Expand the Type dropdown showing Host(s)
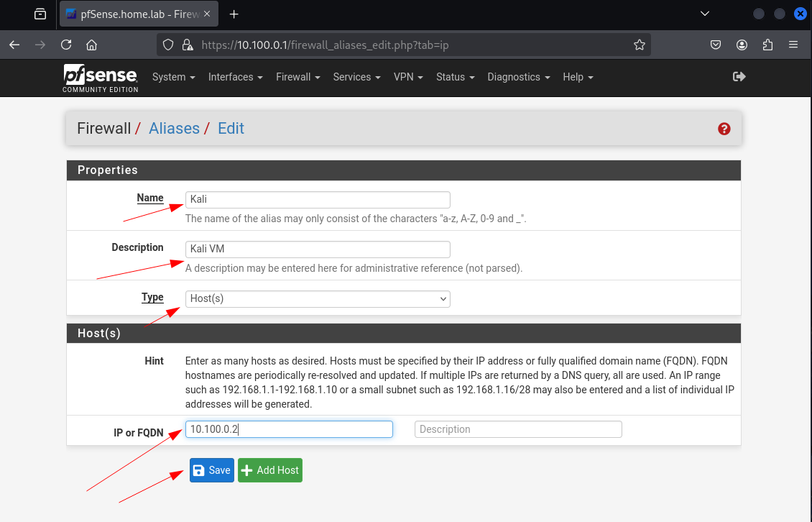The width and height of the screenshot is (812, 522). point(318,299)
